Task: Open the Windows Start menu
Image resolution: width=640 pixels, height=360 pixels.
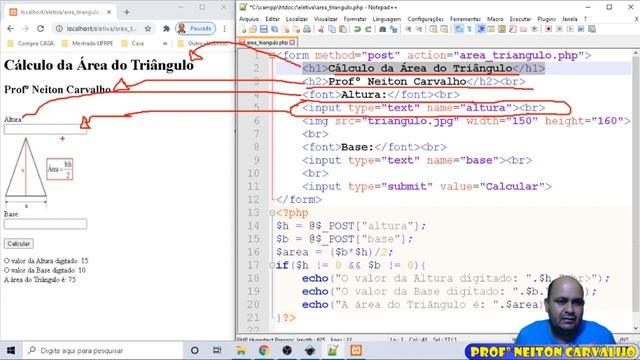Action: point(11,351)
